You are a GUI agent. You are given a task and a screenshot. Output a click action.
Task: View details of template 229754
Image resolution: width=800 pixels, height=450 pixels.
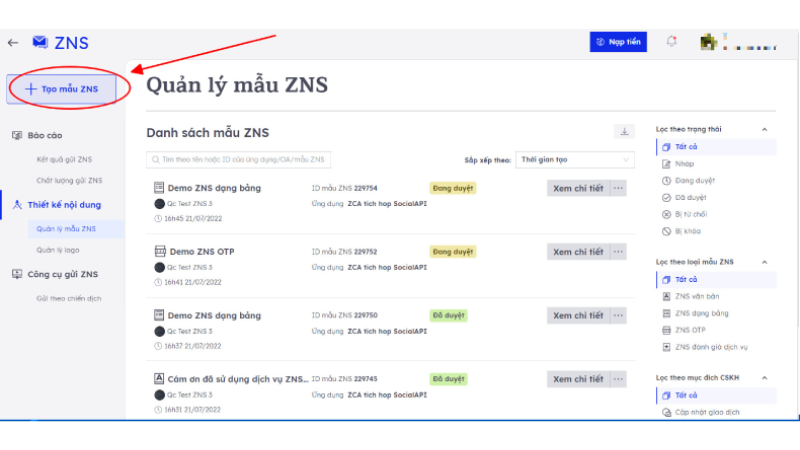tap(578, 188)
